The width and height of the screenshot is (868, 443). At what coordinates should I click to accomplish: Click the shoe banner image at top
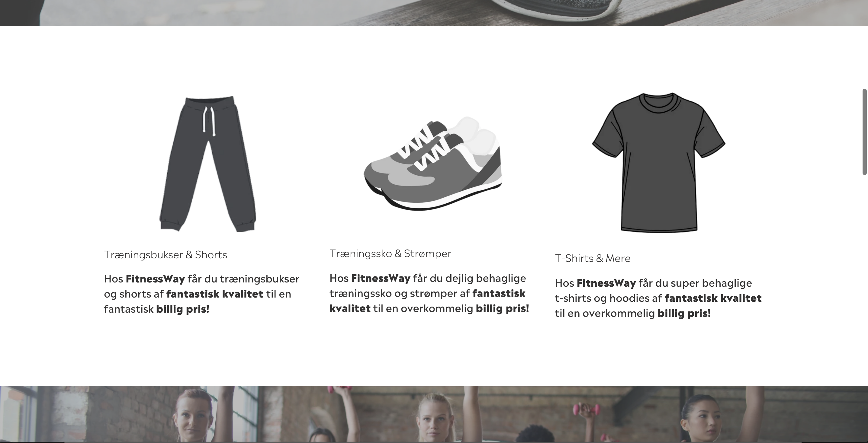pos(434,13)
